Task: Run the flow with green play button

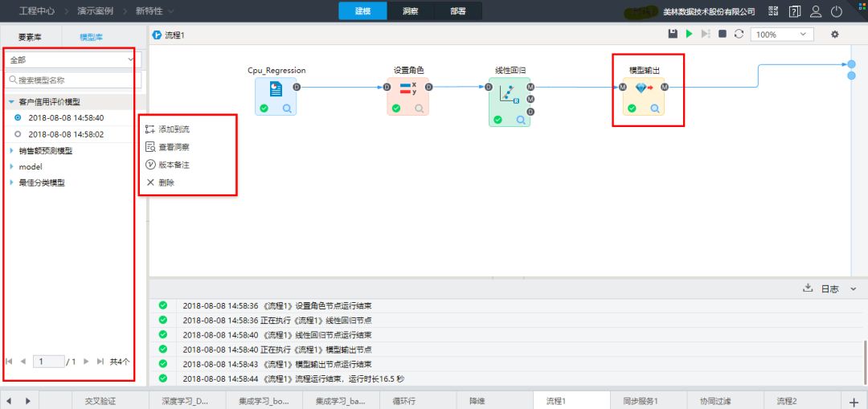Action: (x=689, y=34)
